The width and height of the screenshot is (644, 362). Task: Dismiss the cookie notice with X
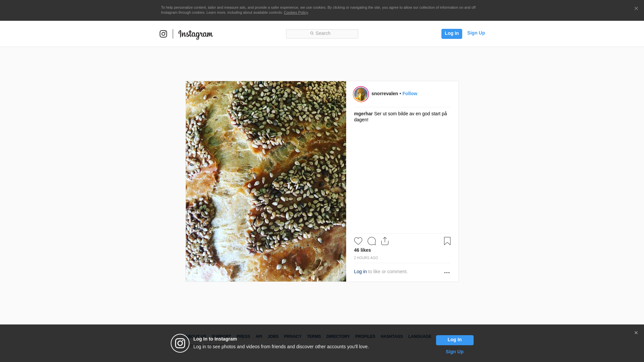tap(636, 8)
